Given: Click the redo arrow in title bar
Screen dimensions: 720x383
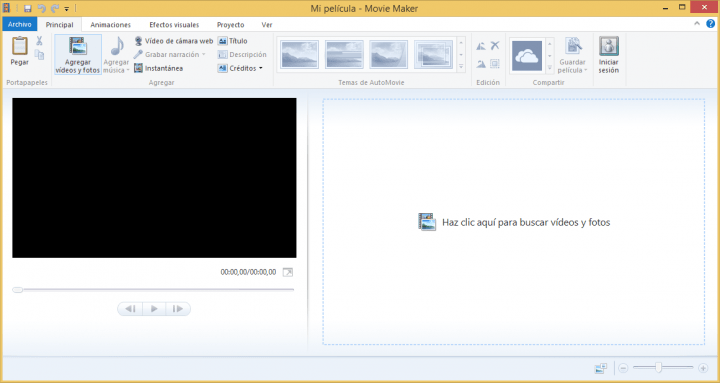Looking at the screenshot, I should point(55,8).
